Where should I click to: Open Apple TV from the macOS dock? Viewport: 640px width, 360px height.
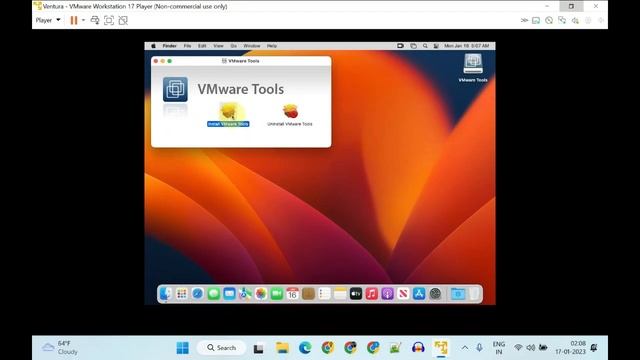click(x=356, y=293)
